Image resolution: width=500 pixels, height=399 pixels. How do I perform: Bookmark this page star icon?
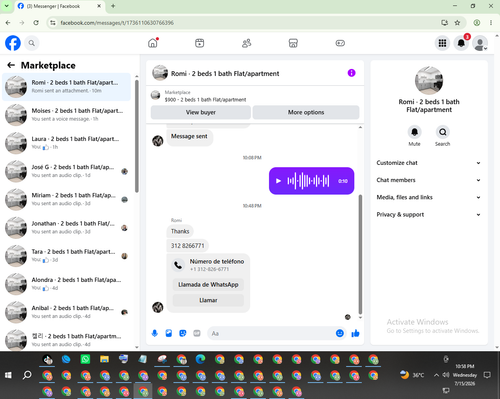tap(457, 23)
